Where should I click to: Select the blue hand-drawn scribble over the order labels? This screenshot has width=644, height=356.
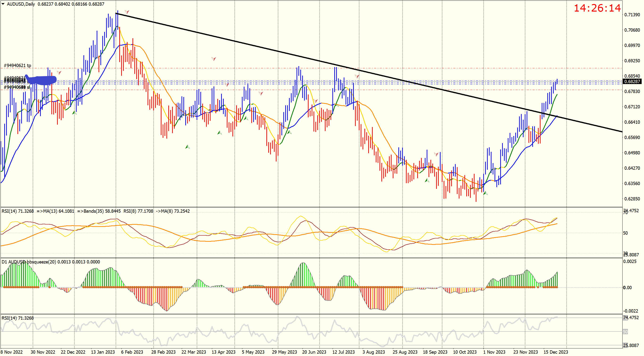(41, 80)
